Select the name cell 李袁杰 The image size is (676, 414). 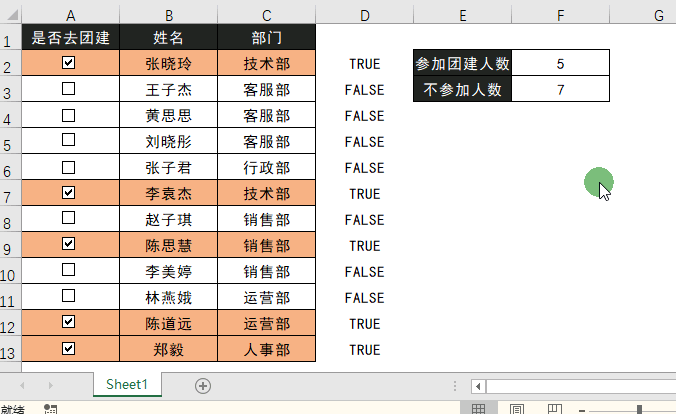click(169, 193)
